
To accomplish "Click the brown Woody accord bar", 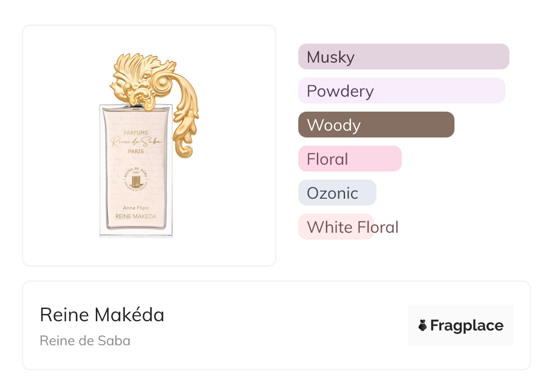I will tap(376, 125).
